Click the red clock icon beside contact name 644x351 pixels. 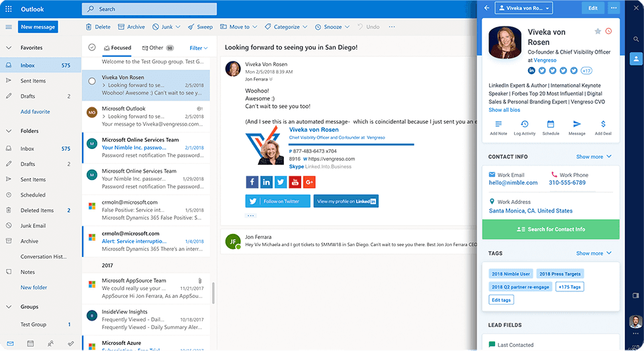(609, 31)
